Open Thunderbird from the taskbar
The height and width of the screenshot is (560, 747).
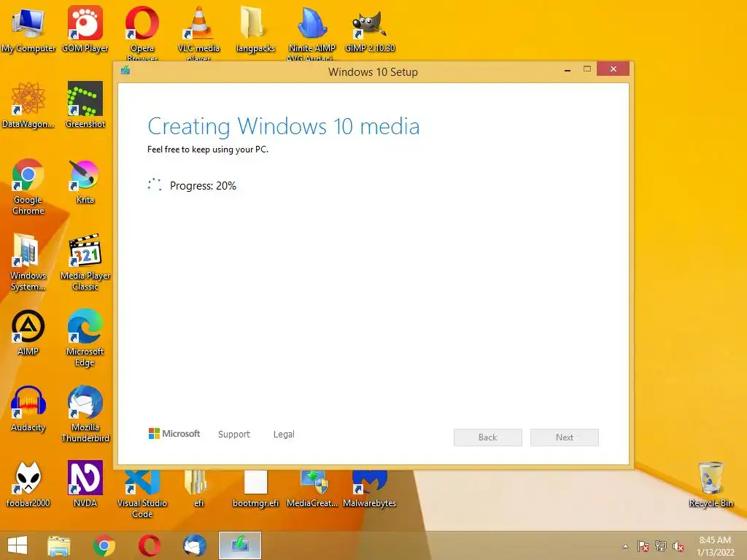tap(194, 545)
